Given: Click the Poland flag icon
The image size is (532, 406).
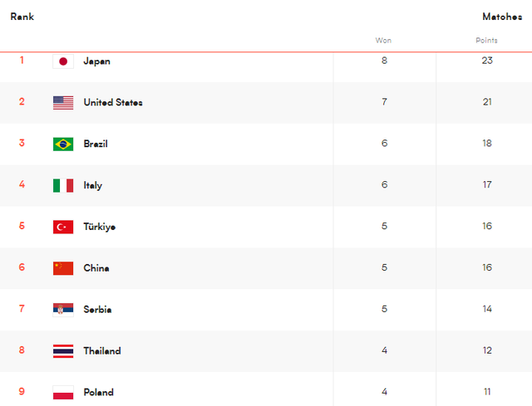Looking at the screenshot, I should [63, 392].
